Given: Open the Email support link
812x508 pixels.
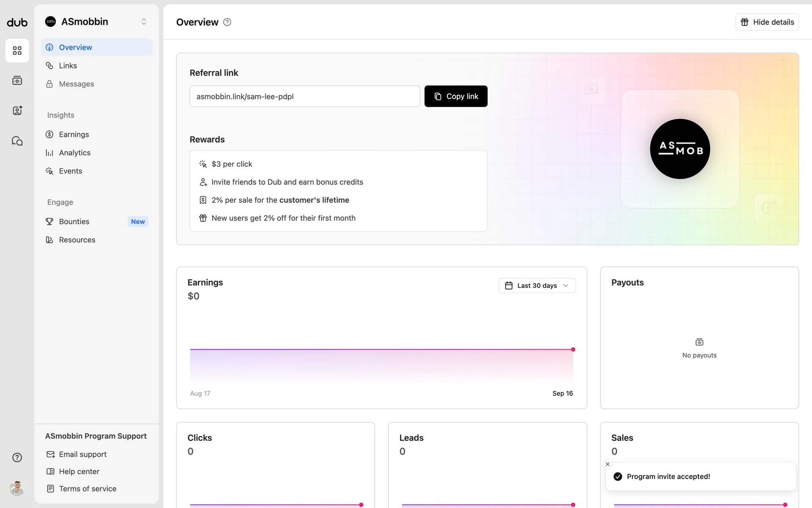Looking at the screenshot, I should click(83, 454).
